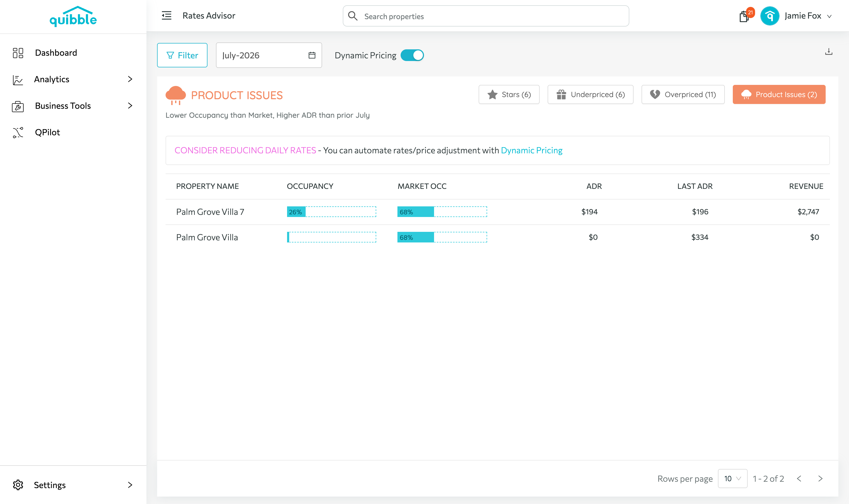Click the Product Issues rain cloud header icon
Screen dimensions: 849x504
[x=176, y=95]
